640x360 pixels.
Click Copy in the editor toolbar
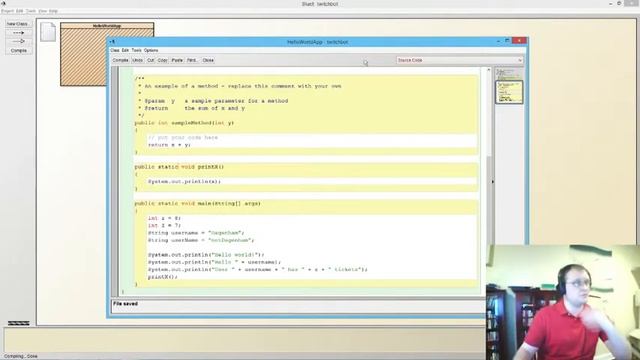pos(162,60)
